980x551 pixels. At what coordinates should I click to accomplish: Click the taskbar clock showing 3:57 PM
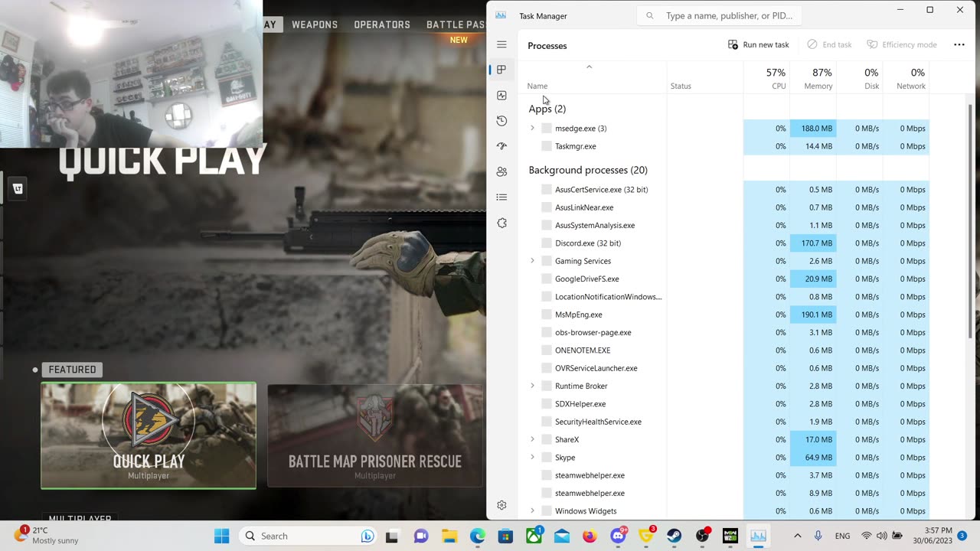point(934,536)
